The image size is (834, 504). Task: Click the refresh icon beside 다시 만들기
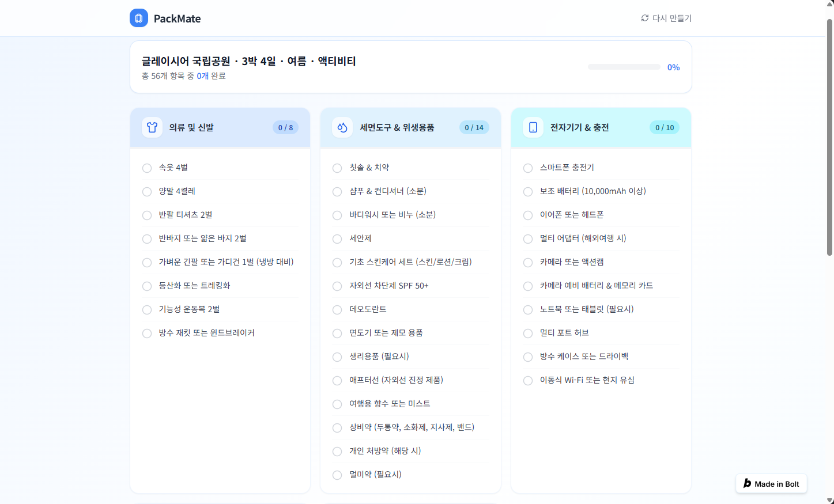644,18
